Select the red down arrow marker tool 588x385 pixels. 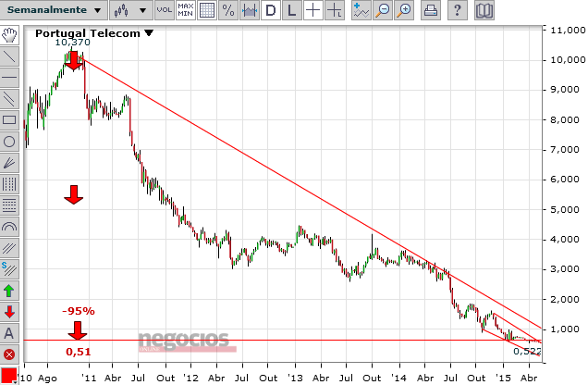(x=9, y=312)
